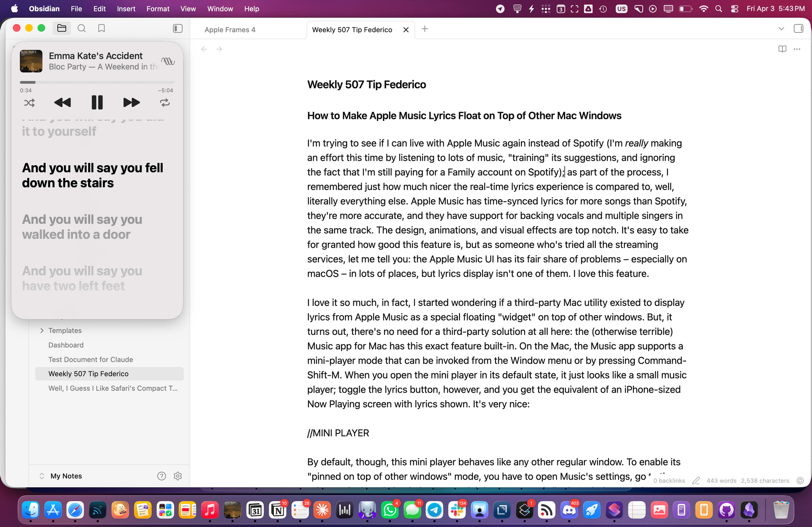Viewport: 812px width, 527px height.
Task: Open Music app from the Dock
Action: pos(210,510)
